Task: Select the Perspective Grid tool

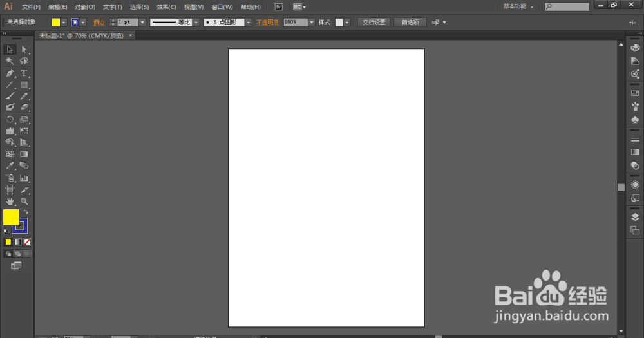Action: tap(24, 142)
